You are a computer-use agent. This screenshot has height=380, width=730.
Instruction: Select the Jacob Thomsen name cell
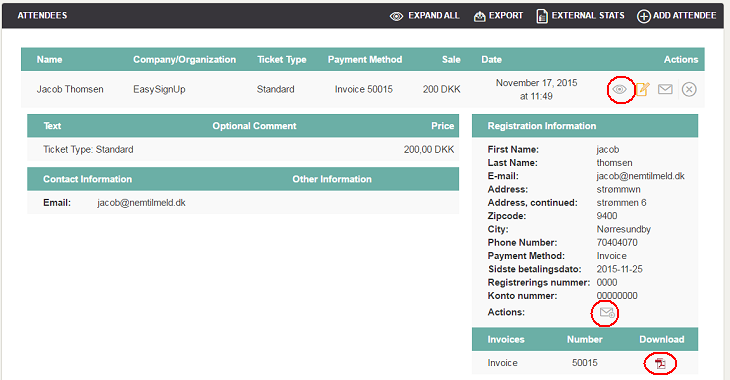pyautogui.click(x=70, y=89)
